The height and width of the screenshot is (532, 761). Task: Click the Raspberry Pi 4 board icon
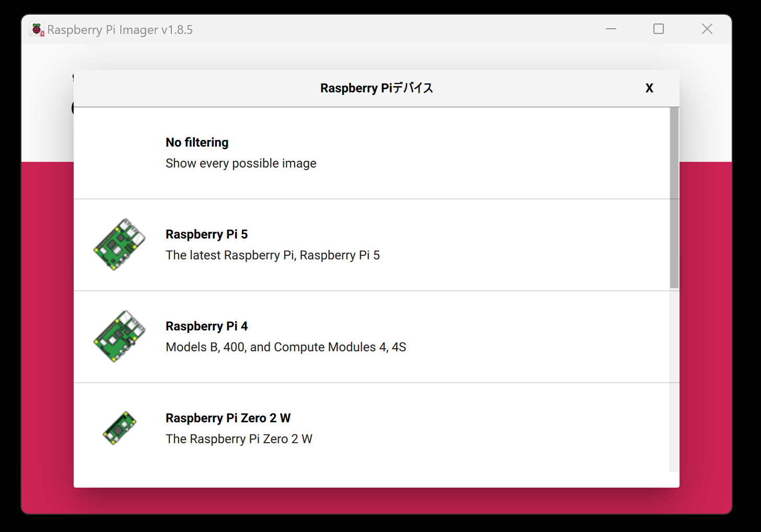(x=120, y=336)
